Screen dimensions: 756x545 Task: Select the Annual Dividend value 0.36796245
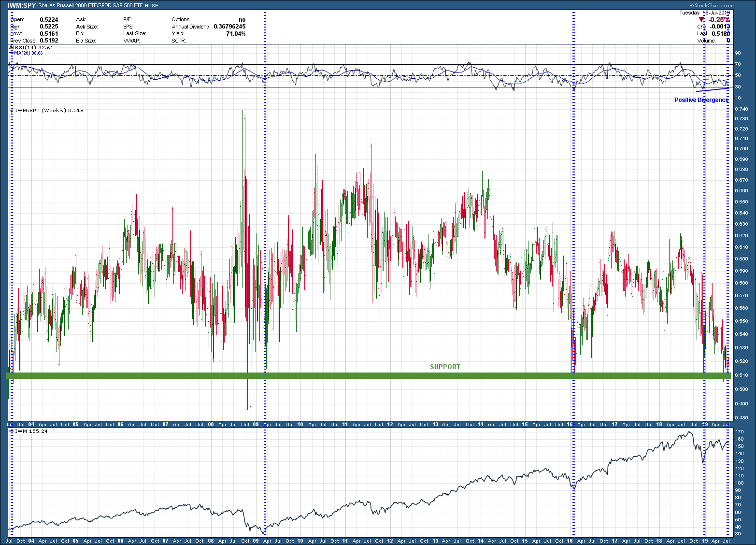pos(229,27)
